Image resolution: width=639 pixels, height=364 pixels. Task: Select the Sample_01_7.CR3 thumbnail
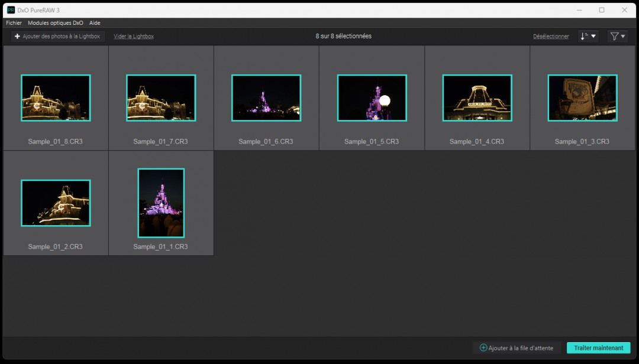[x=161, y=97]
